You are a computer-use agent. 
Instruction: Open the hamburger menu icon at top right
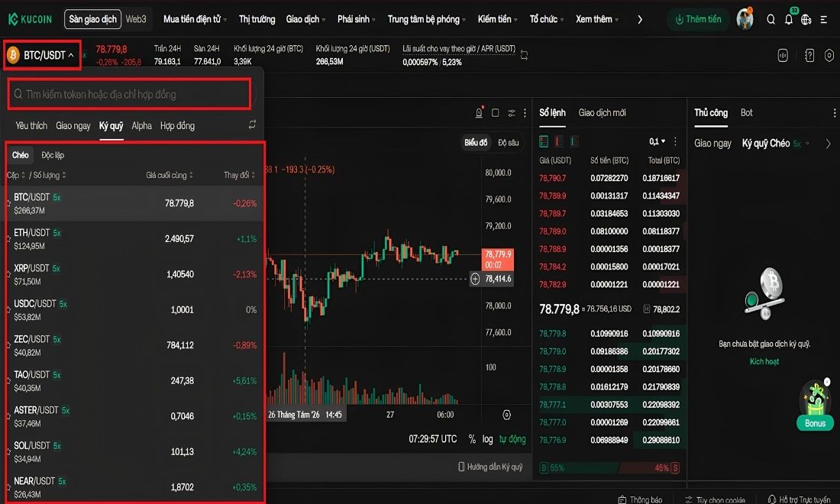(x=824, y=19)
